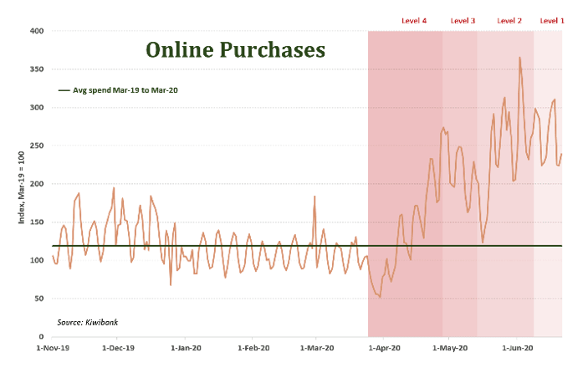Click the "400" y-axis value
The height and width of the screenshot is (378, 588).
[x=38, y=31]
